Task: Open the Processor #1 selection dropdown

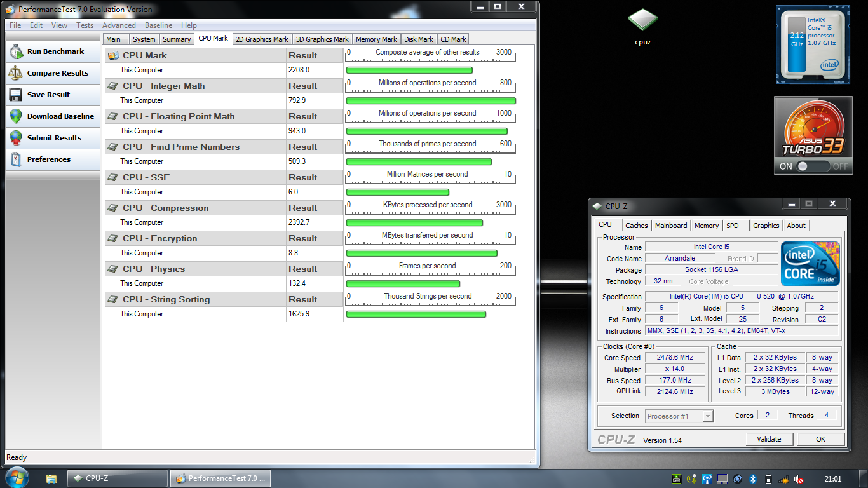Action: click(679, 416)
